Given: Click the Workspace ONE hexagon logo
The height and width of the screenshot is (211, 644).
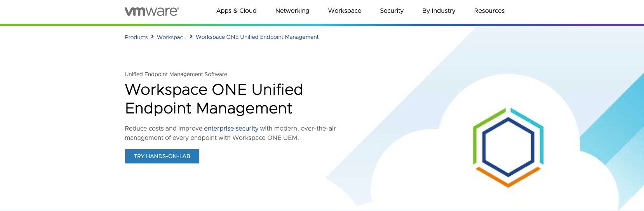Looking at the screenshot, I should click(508, 147).
